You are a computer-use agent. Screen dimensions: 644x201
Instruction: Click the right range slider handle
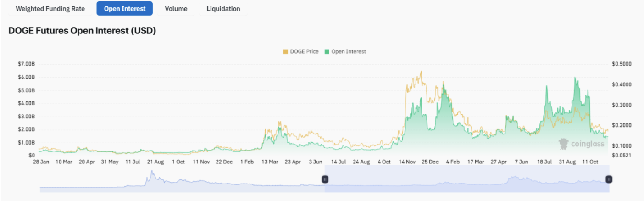(609, 179)
